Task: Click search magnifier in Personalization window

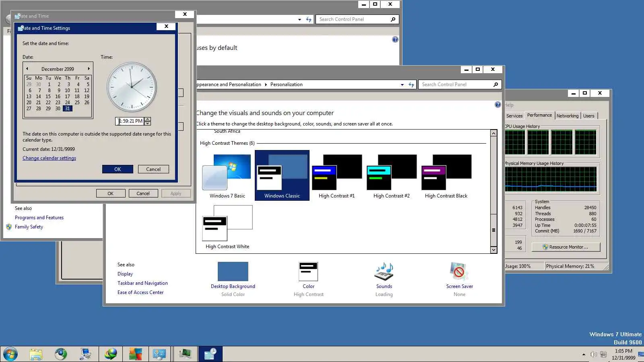Action: tap(495, 84)
